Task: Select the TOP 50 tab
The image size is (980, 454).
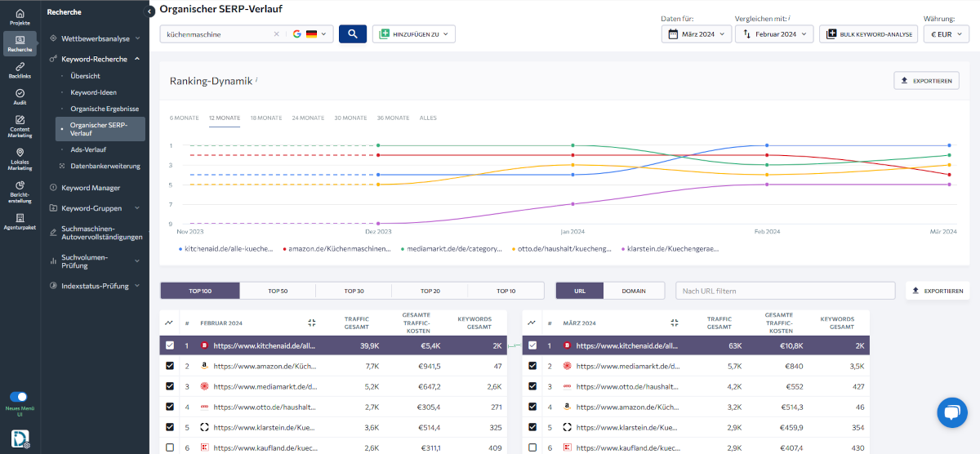Action: pyautogui.click(x=277, y=291)
